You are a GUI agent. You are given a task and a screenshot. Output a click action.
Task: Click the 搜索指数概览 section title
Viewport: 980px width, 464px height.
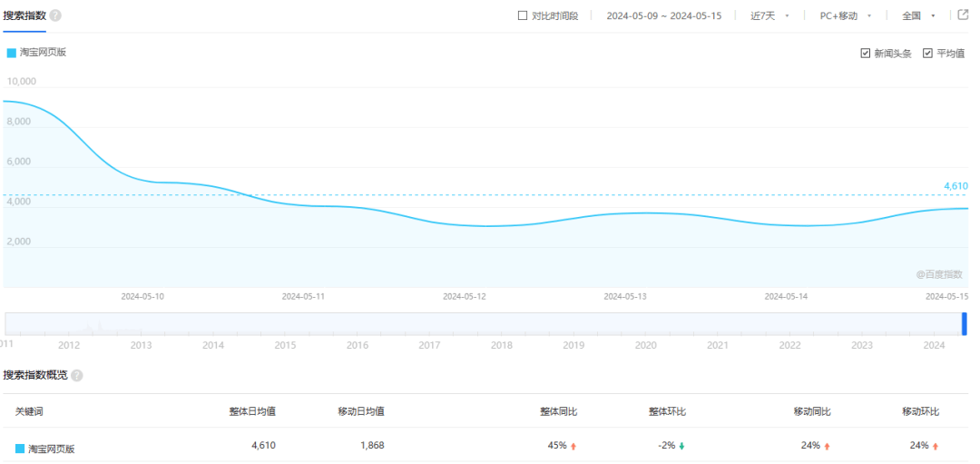pyautogui.click(x=35, y=375)
